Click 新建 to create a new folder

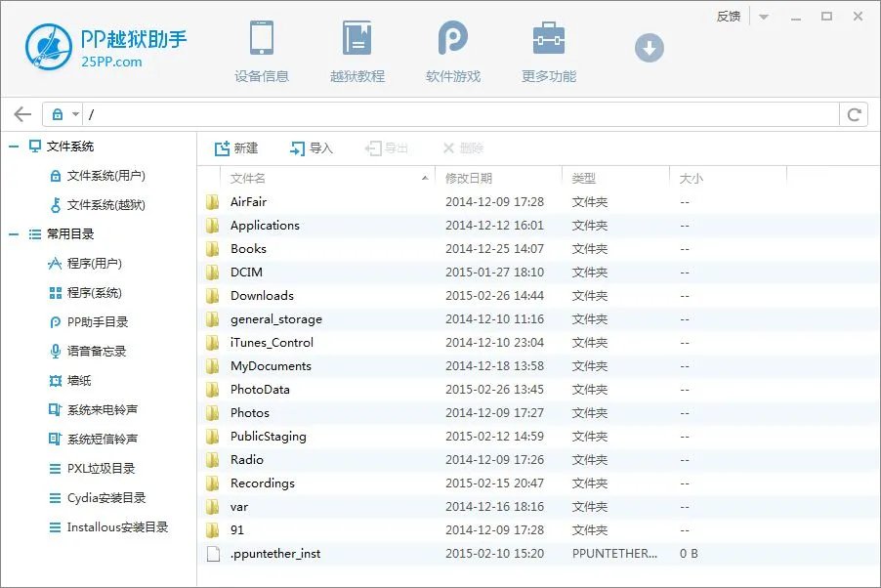point(235,147)
